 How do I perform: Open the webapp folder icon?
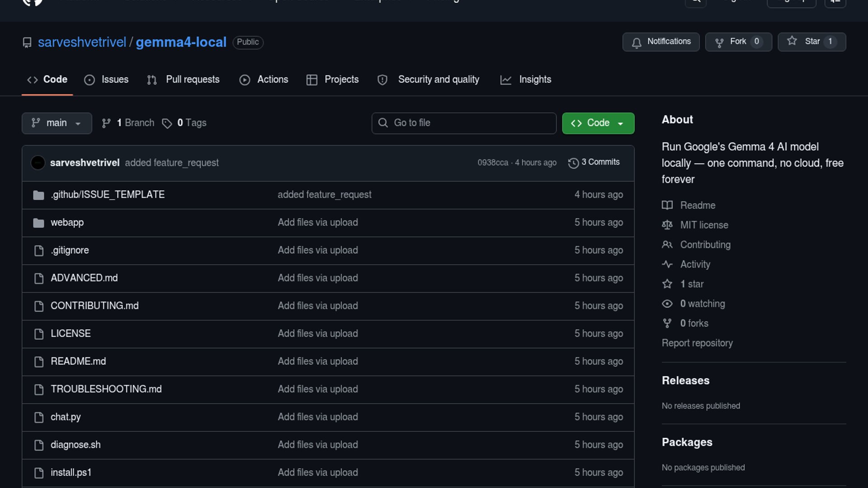(x=38, y=223)
